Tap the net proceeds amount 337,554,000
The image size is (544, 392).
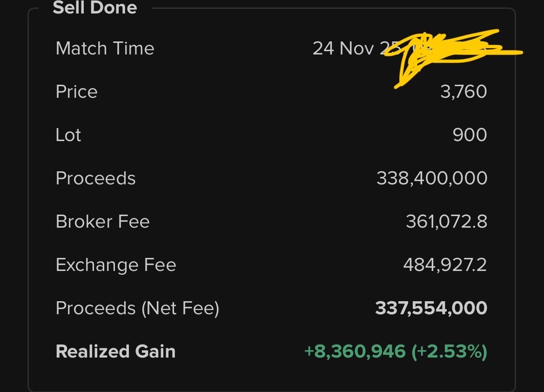point(431,308)
